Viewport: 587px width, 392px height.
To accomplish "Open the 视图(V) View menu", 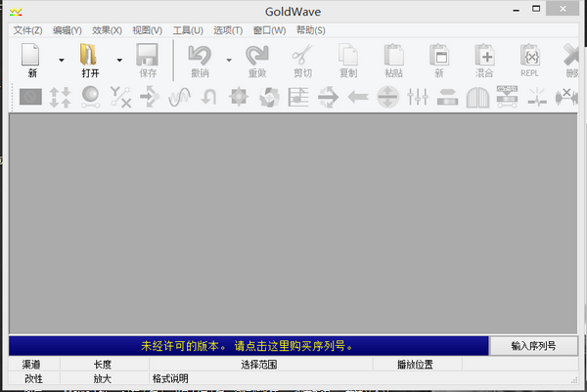I will point(147,30).
